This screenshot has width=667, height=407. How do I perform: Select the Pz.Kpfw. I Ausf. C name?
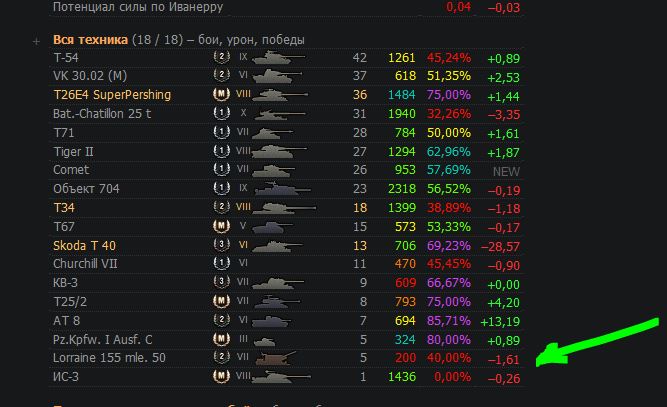[103, 339]
